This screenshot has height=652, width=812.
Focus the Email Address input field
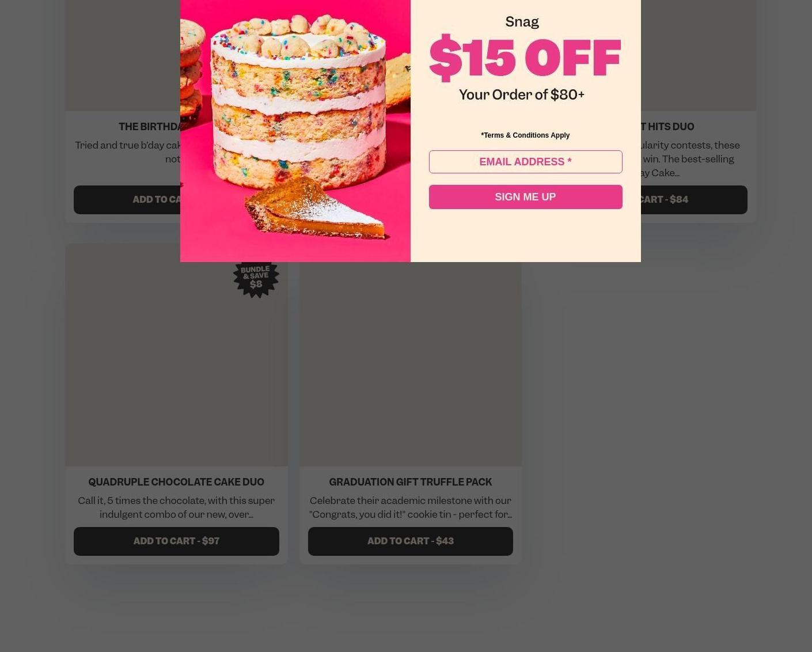point(525,162)
